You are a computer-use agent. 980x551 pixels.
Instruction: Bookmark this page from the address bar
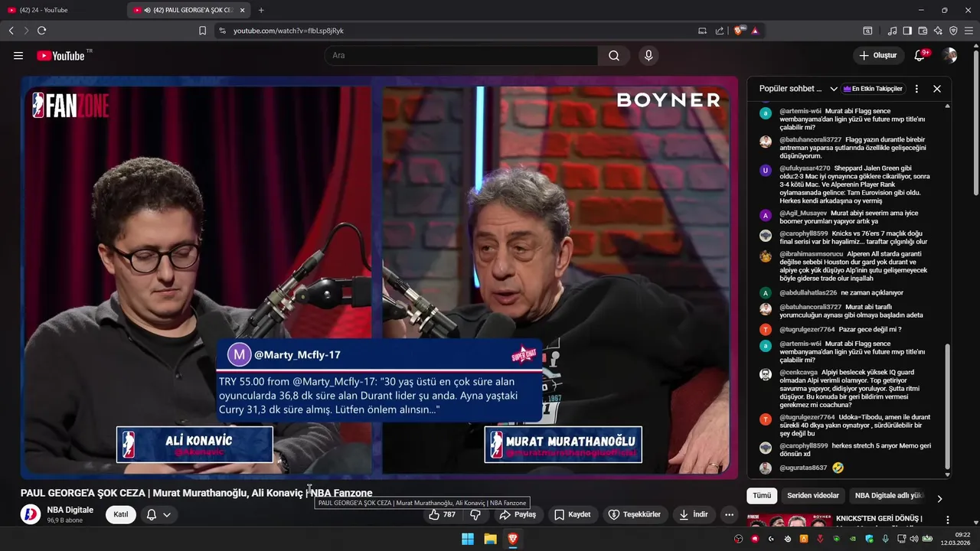click(202, 31)
